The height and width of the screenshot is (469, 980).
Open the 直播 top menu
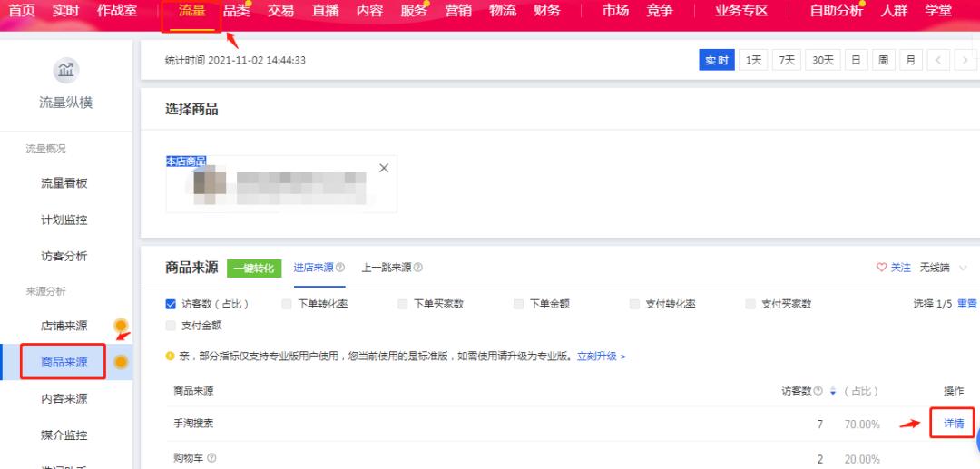click(325, 11)
